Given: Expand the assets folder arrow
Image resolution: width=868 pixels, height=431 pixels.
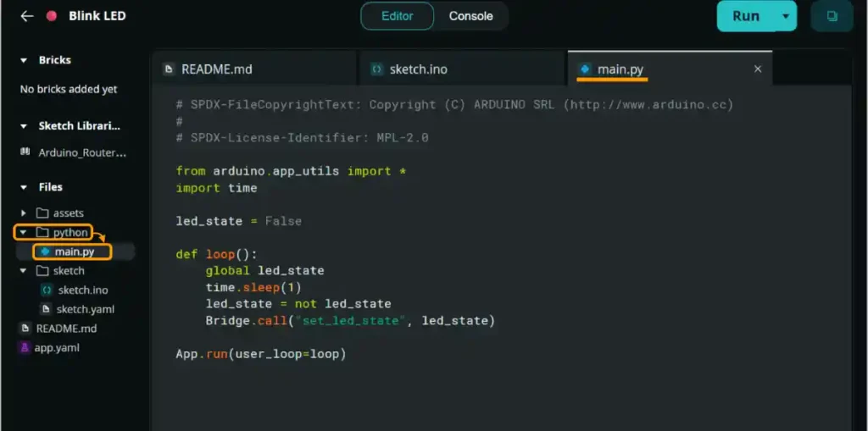Looking at the screenshot, I should [23, 213].
